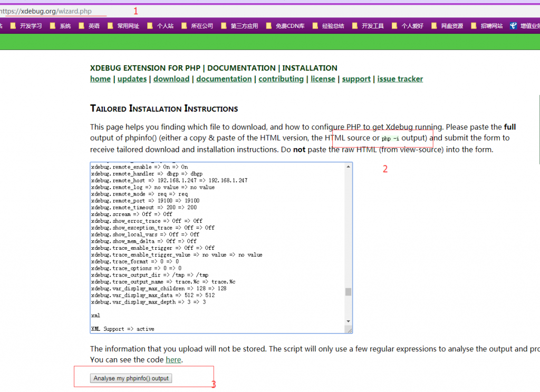Open the 英语 bookmark folder
Image resolution: width=540 pixels, height=392 pixels.
point(89,26)
